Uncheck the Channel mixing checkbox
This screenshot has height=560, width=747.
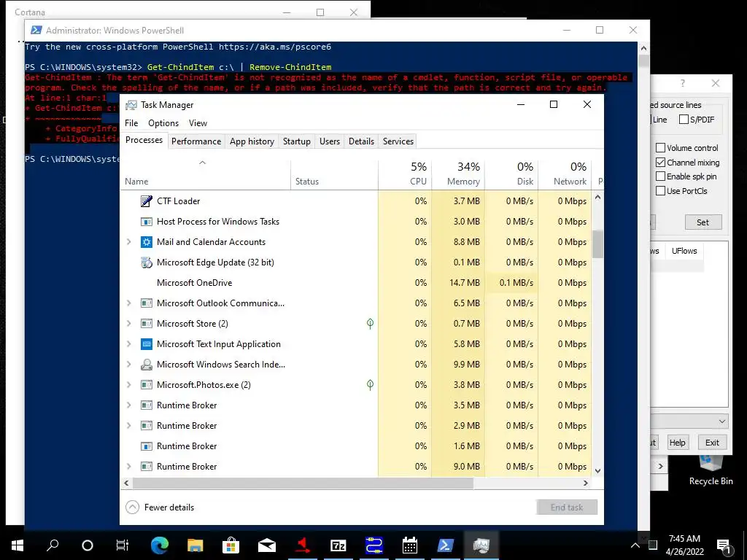(x=660, y=163)
